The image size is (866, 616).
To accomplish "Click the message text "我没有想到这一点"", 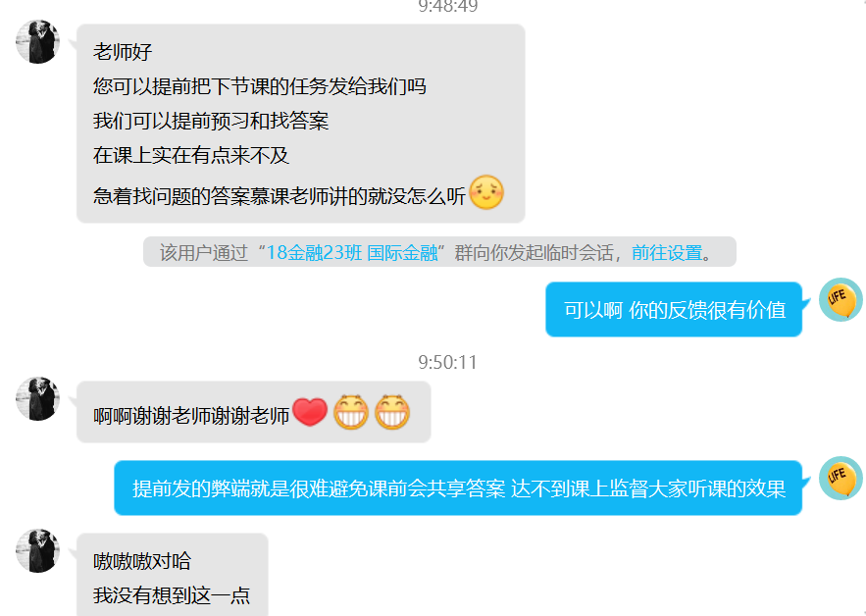I will 172,595.
